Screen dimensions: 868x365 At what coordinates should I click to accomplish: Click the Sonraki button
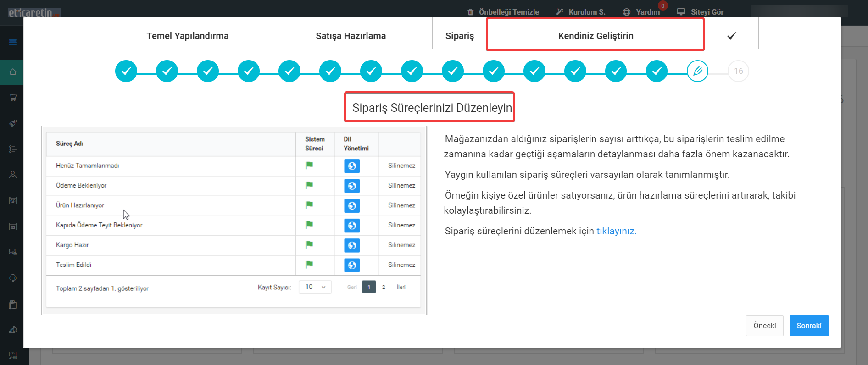(809, 326)
